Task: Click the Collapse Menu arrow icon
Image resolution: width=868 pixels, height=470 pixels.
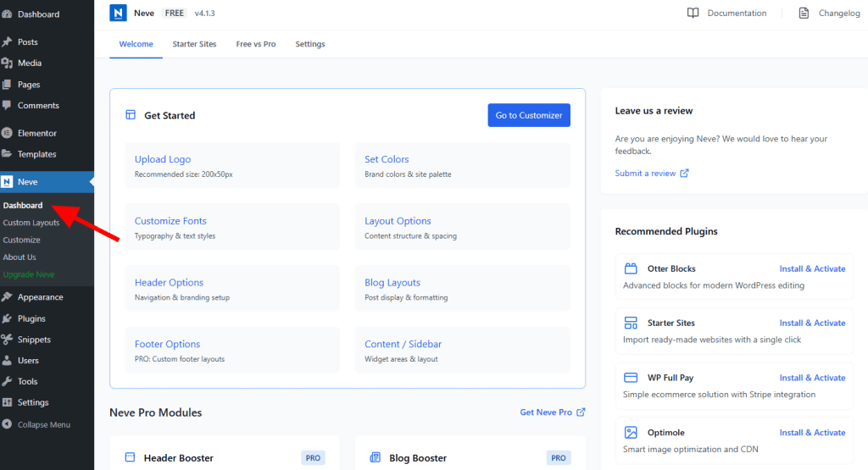Action: [x=7, y=424]
